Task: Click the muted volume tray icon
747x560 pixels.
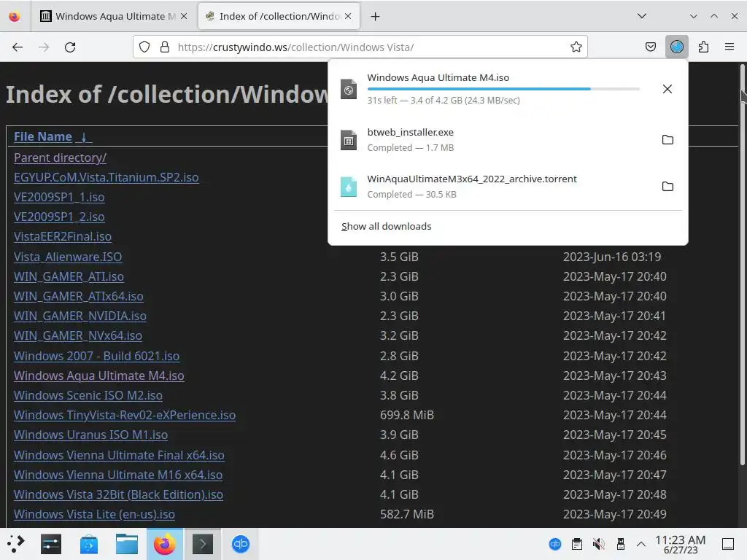Action: click(598, 544)
